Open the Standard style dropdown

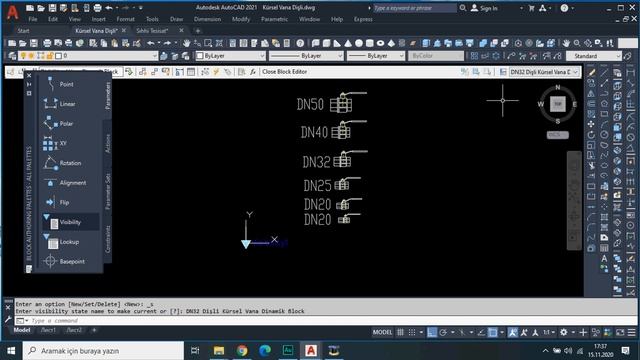(x=595, y=56)
